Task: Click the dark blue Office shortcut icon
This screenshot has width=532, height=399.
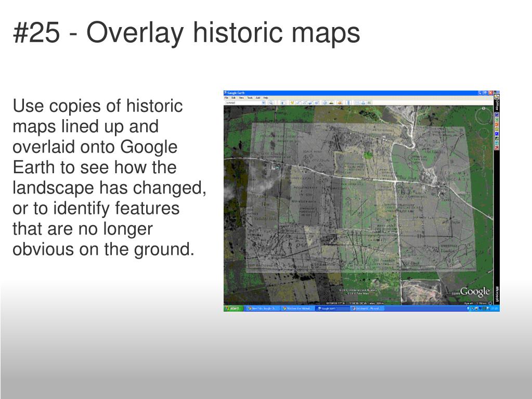Action: [497, 114]
